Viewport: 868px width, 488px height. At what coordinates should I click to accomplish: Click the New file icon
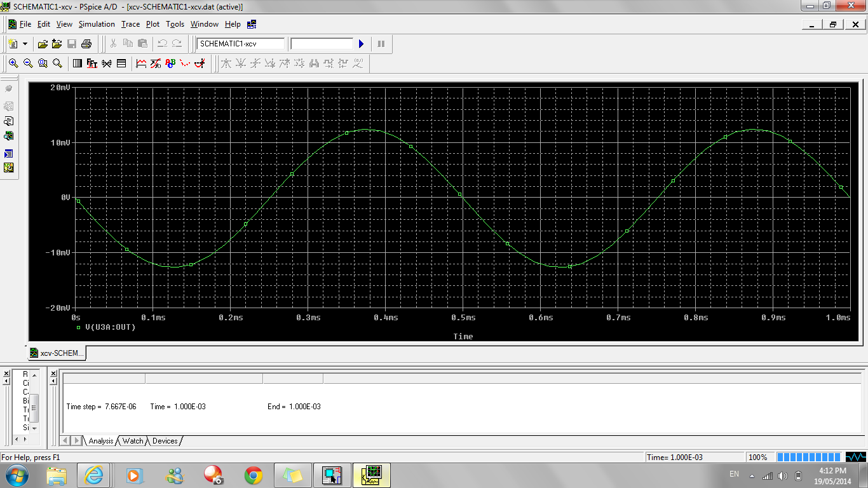(13, 44)
